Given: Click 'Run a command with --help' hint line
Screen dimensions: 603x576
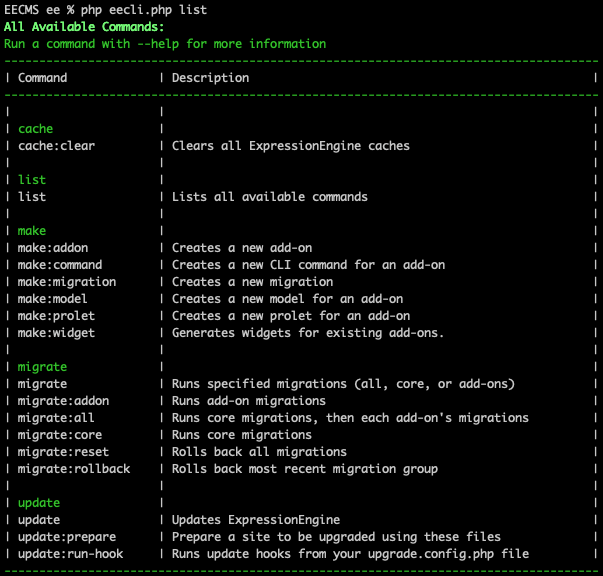Looking at the screenshot, I should [165, 44].
